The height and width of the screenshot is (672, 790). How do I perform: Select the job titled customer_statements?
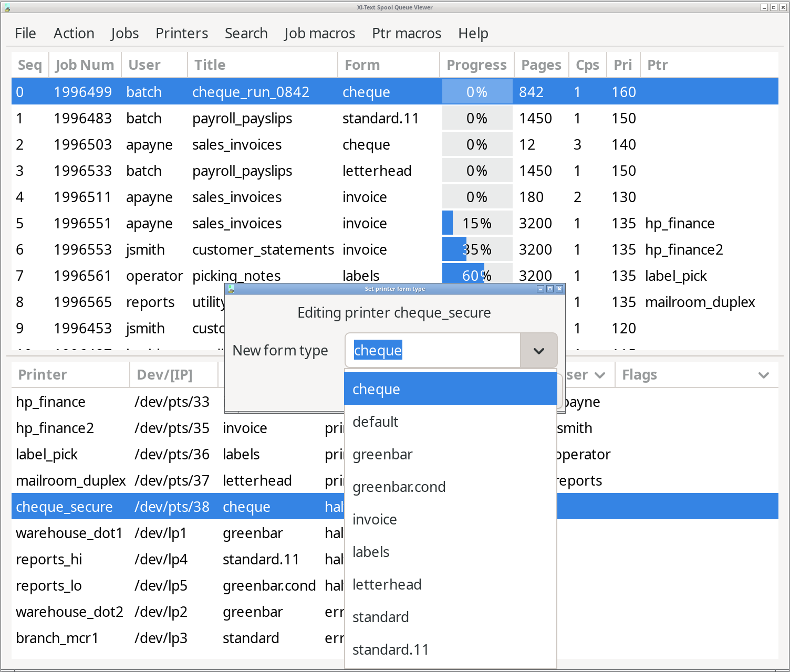click(x=395, y=249)
